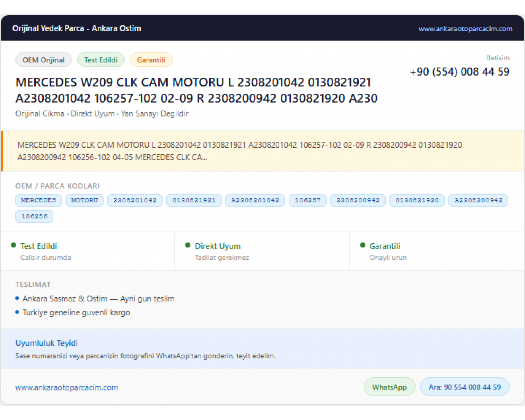Click the Ara: 90 554 008 44 59 button
525x420 pixels.
click(465, 387)
